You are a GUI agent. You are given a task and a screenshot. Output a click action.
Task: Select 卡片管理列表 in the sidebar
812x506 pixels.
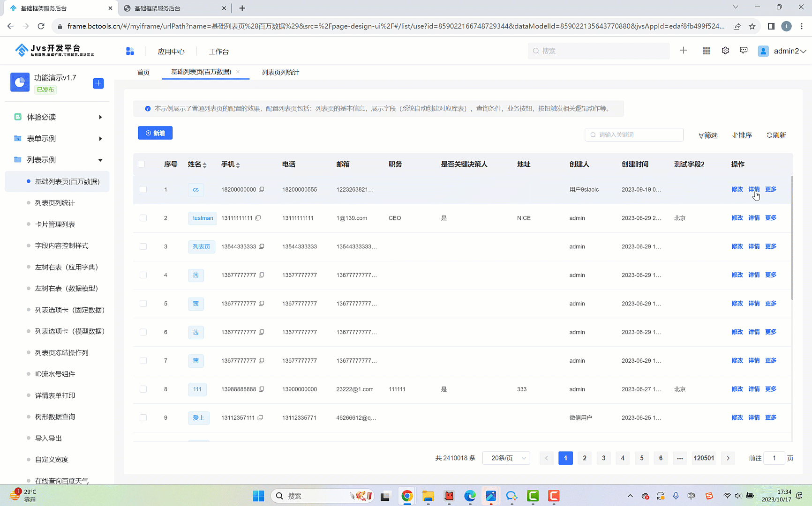55,224
